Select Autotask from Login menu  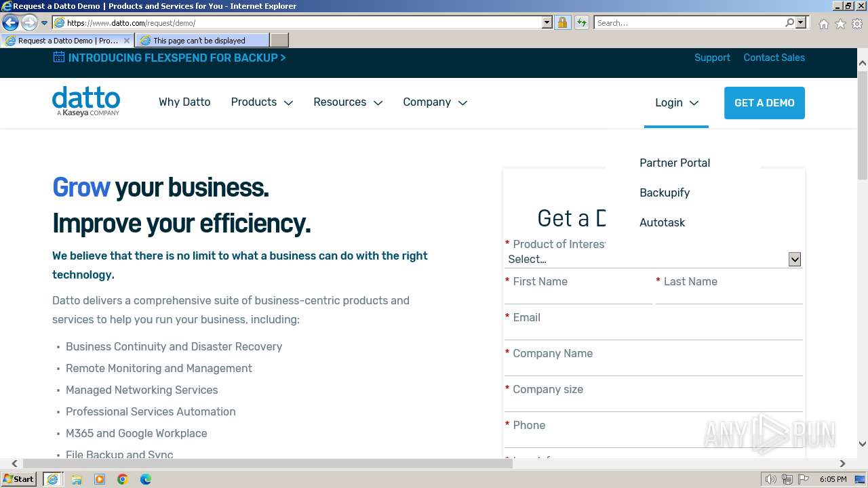pyautogui.click(x=663, y=222)
